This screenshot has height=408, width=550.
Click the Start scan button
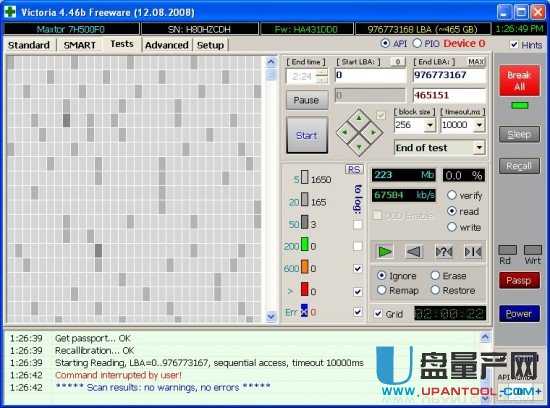coord(307,135)
